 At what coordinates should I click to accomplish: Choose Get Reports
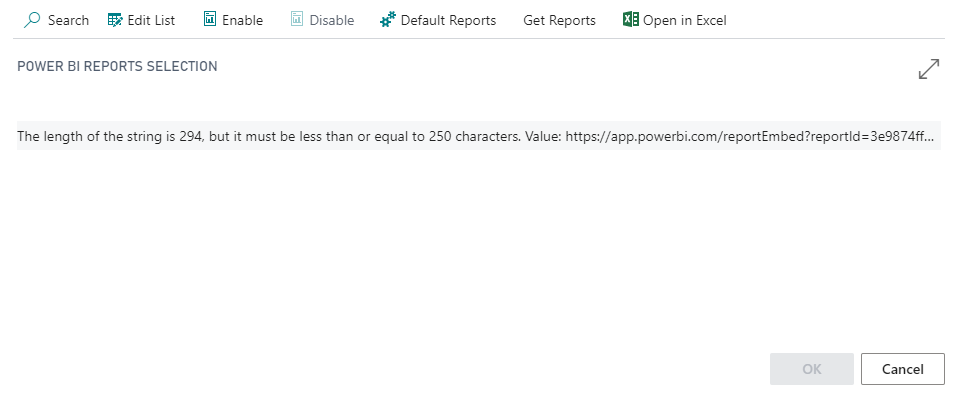point(559,20)
